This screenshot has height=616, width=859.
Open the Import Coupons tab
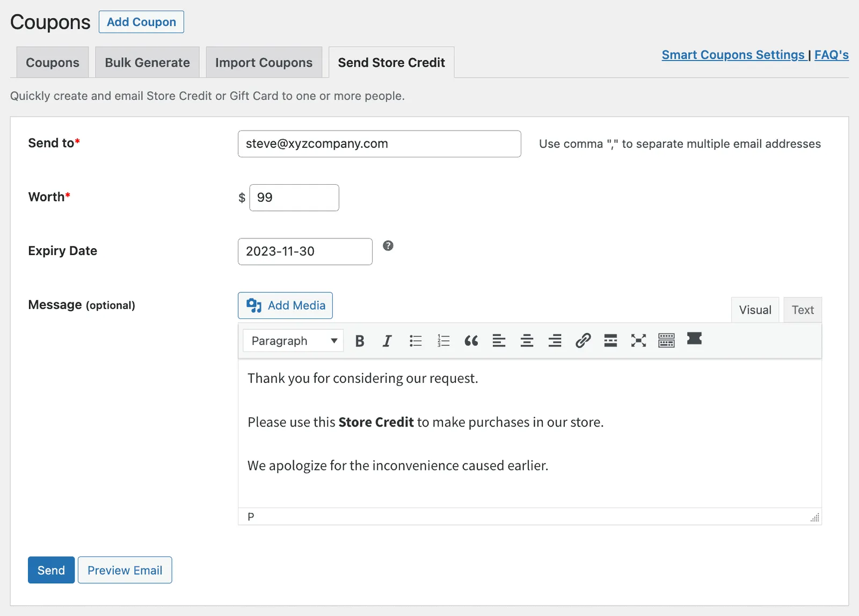[x=264, y=63]
